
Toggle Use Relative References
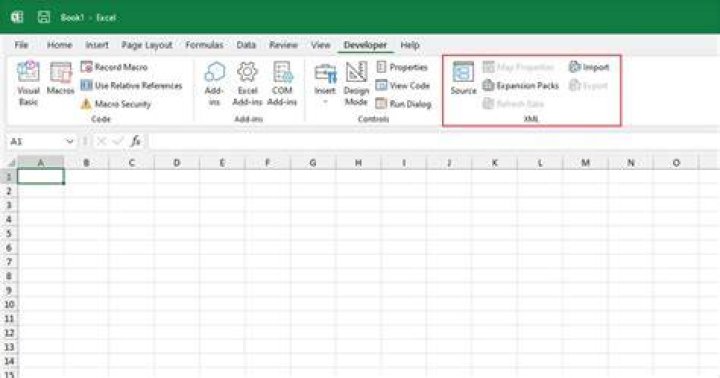(131, 85)
